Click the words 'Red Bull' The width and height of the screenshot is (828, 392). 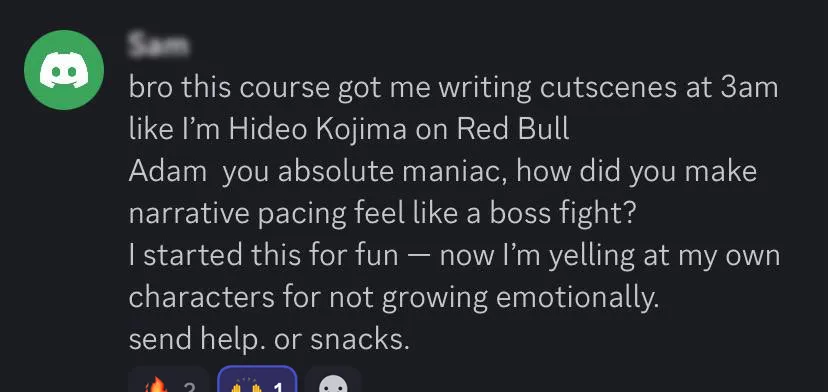click(513, 129)
